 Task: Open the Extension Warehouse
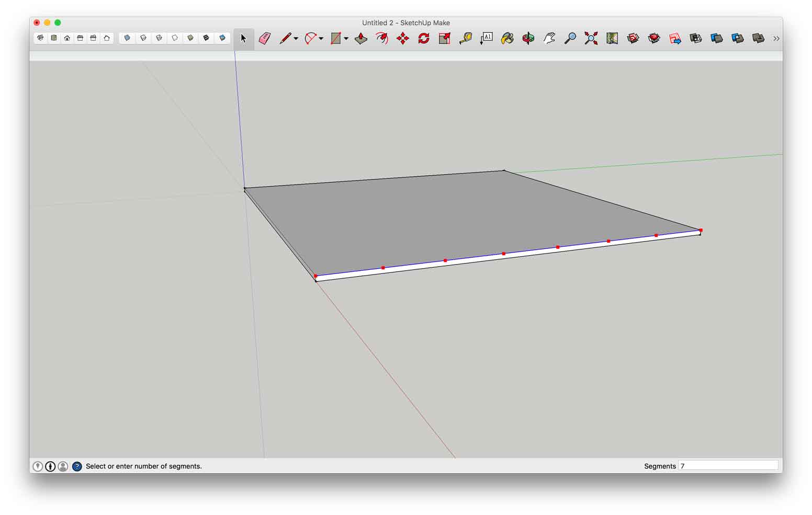click(x=654, y=38)
